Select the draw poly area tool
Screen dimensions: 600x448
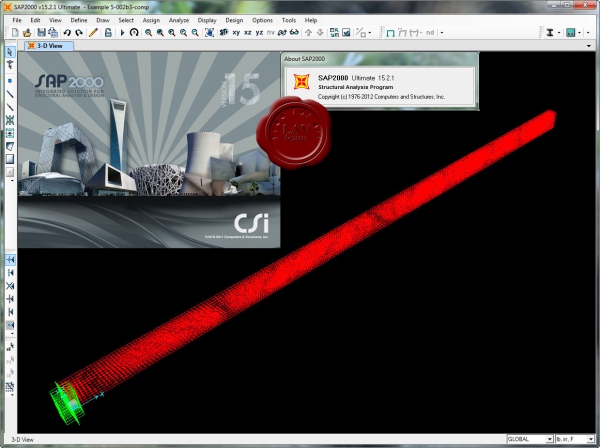pyautogui.click(x=10, y=146)
